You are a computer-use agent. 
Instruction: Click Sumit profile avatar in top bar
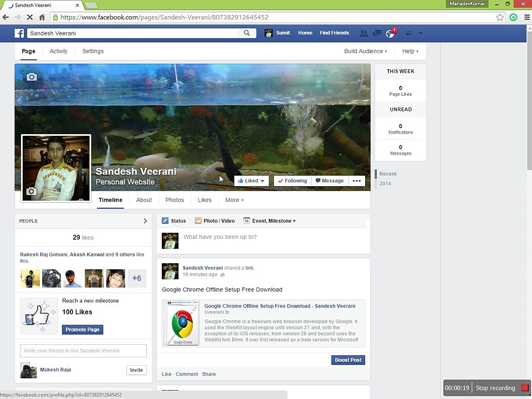269,33
